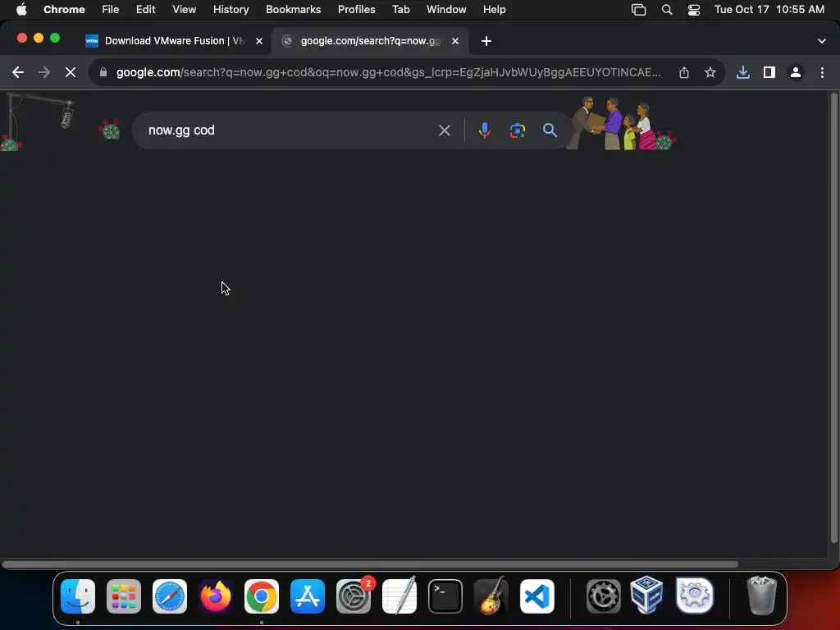
Task: Open the dark gear app in the Dock
Action: [x=603, y=596]
